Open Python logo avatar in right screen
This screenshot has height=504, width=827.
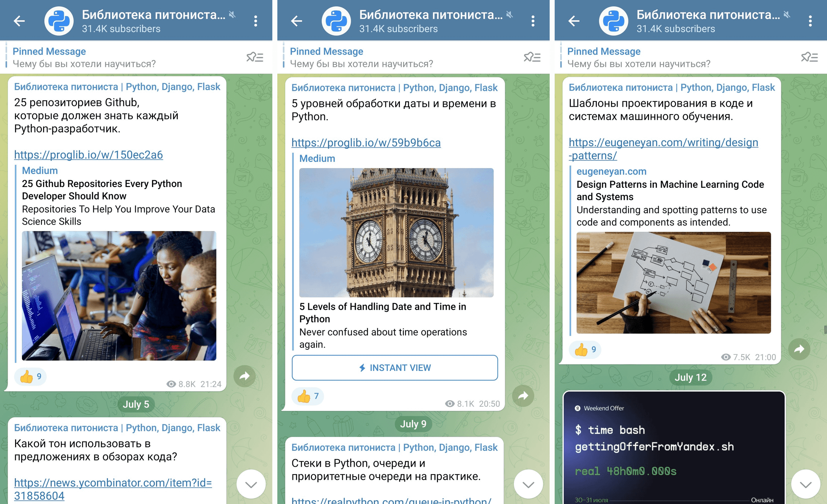613,21
